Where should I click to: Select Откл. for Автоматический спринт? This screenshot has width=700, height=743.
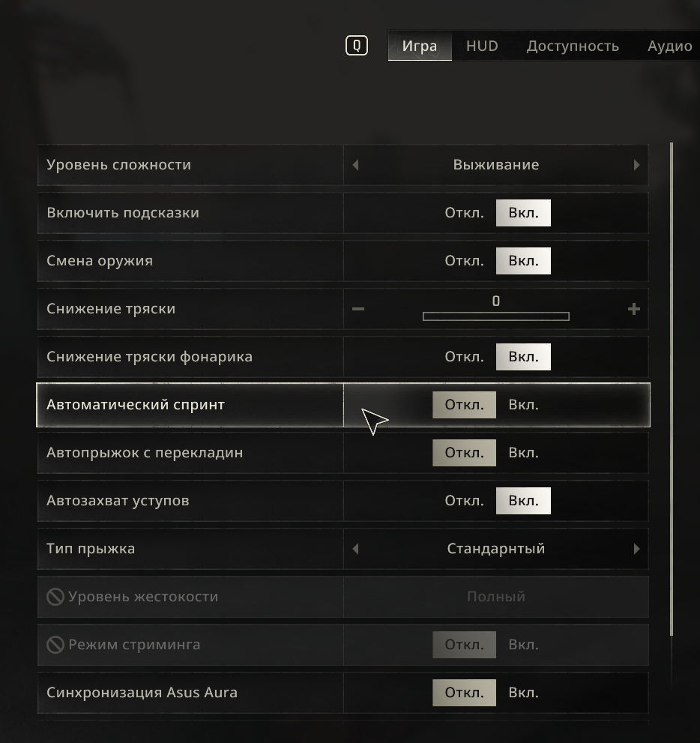point(464,405)
